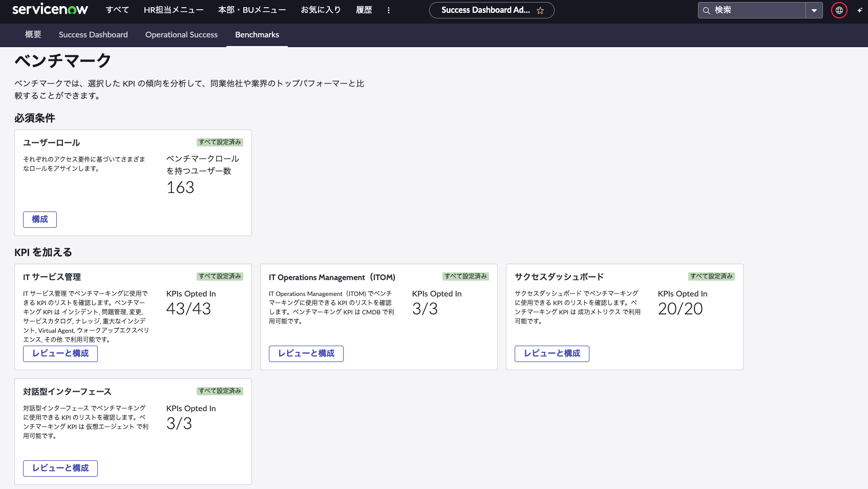The height and width of the screenshot is (489, 868).
Task: Click the sparkle icon at top right
Action: tap(860, 10)
